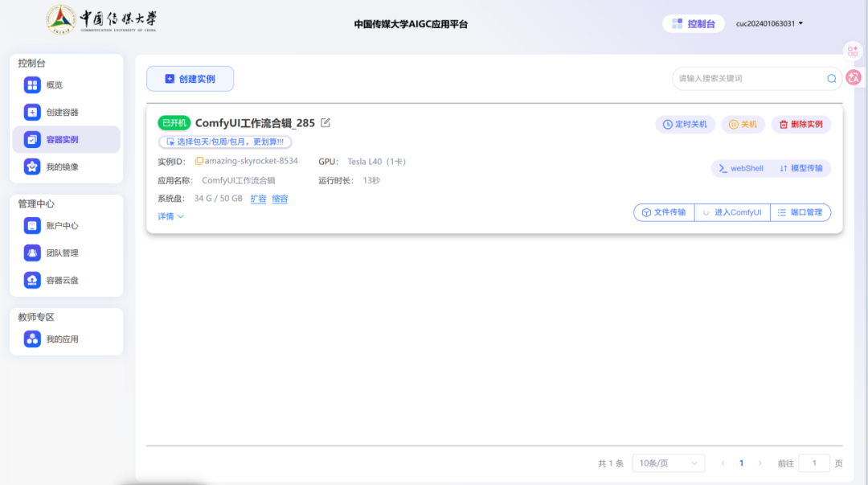Viewport: 868px width, 485px height.
Task: Open 我的应用 under 教师专区
Action: (66, 339)
